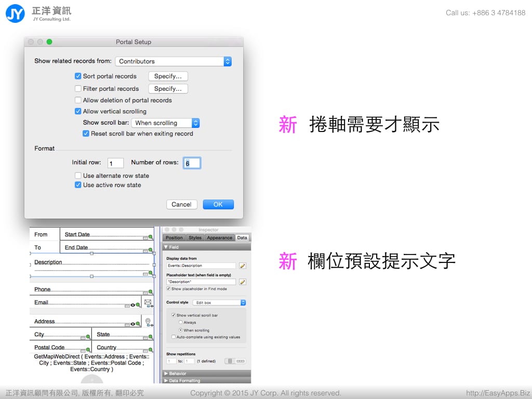Click Specify next to Sort portal records

(168, 76)
